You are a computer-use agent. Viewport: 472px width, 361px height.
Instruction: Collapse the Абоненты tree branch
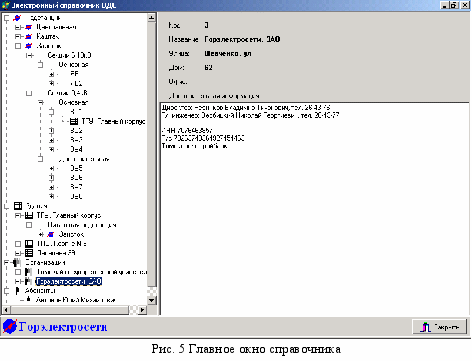[x=6, y=291]
